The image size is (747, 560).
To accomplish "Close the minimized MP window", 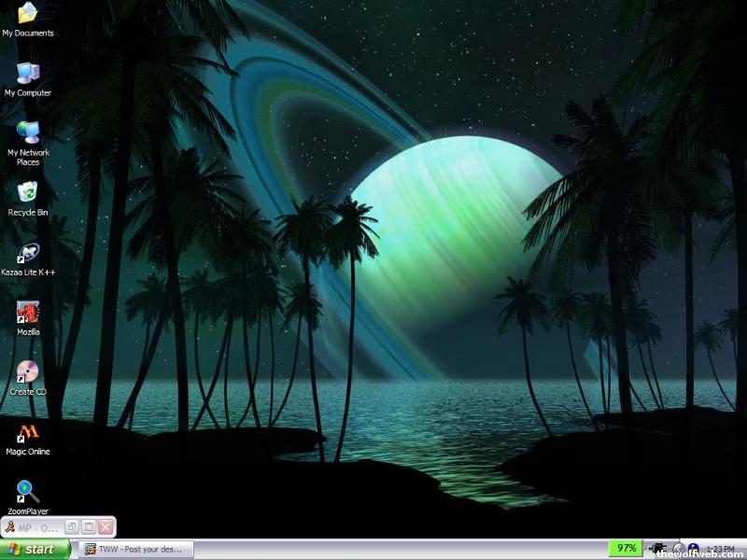I will tap(106, 527).
